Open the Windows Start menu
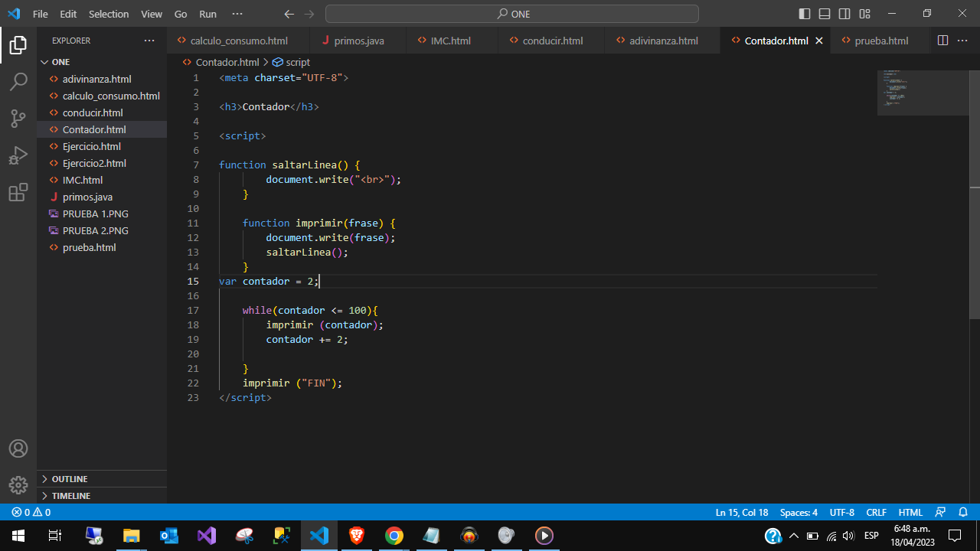 click(18, 536)
